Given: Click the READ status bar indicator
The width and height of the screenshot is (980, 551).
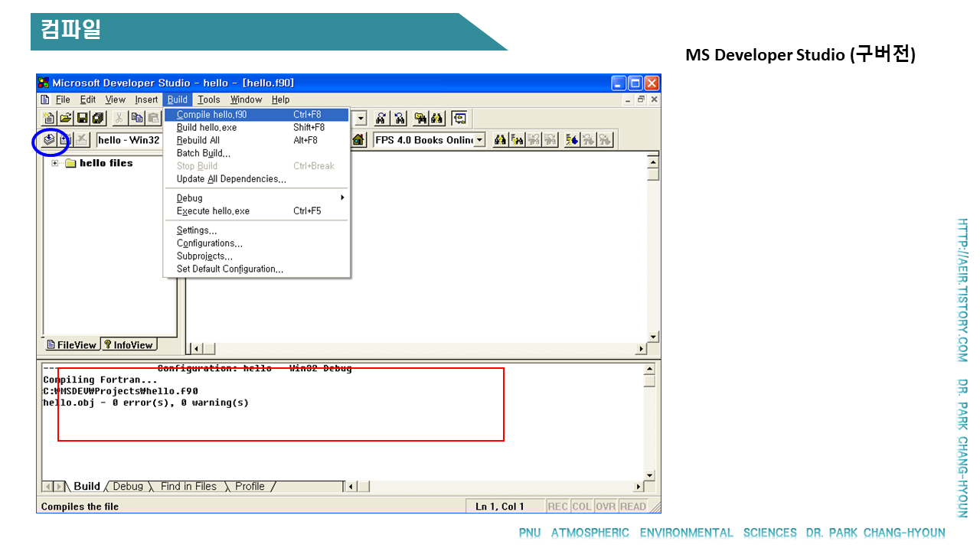Looking at the screenshot, I should click(633, 507).
